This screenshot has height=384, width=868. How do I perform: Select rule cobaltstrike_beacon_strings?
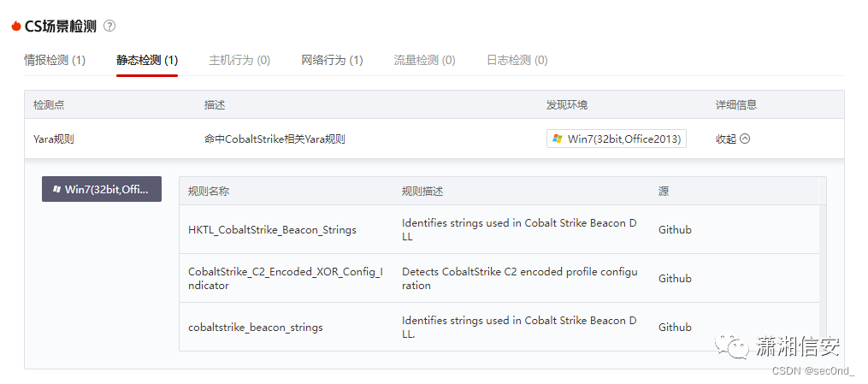coord(255,327)
